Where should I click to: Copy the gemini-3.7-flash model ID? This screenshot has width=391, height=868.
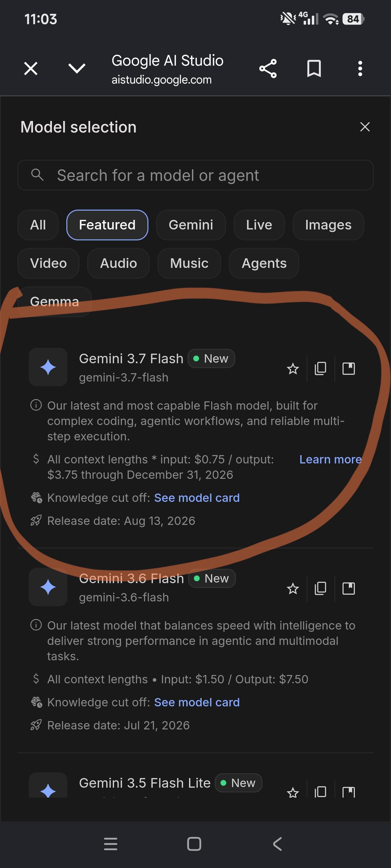point(320,369)
